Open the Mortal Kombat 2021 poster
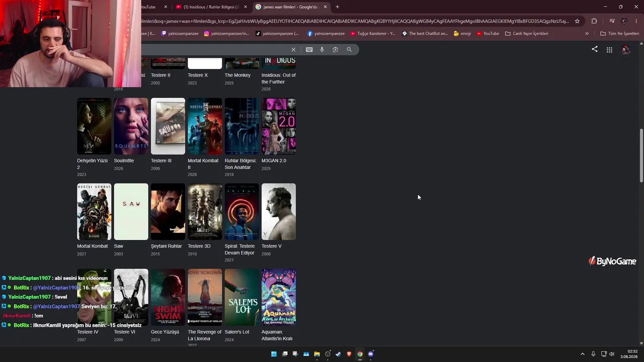Viewport: 644px width, 362px height. tap(94, 212)
